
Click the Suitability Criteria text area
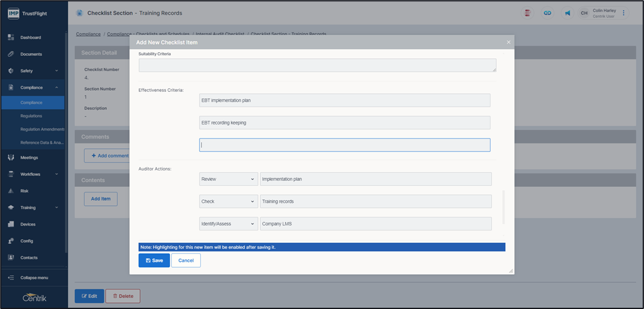[317, 66]
